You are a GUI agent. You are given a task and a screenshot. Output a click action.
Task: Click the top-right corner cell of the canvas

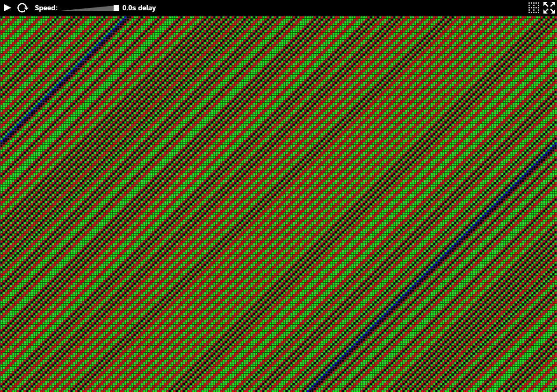555,19
